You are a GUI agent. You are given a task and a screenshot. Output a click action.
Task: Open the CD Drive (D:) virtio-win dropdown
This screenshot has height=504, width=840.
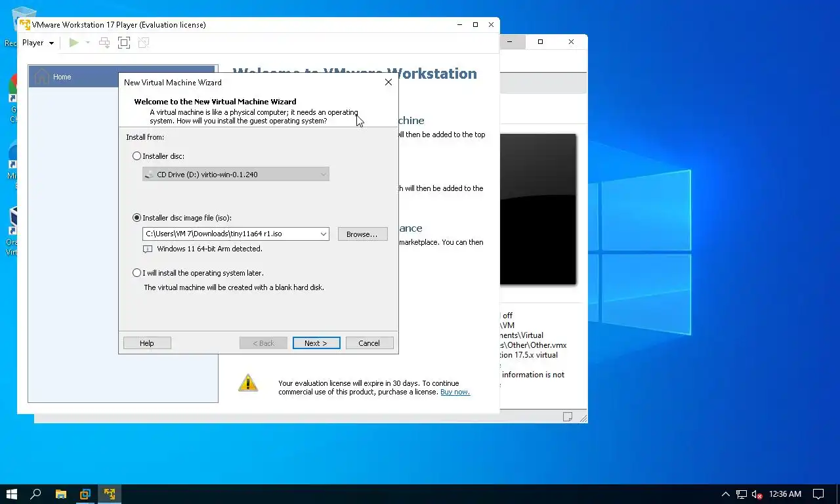(236, 175)
